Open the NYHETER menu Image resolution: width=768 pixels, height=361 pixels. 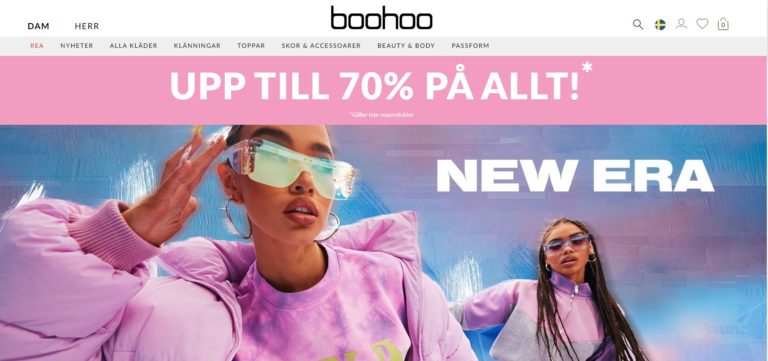(76, 46)
